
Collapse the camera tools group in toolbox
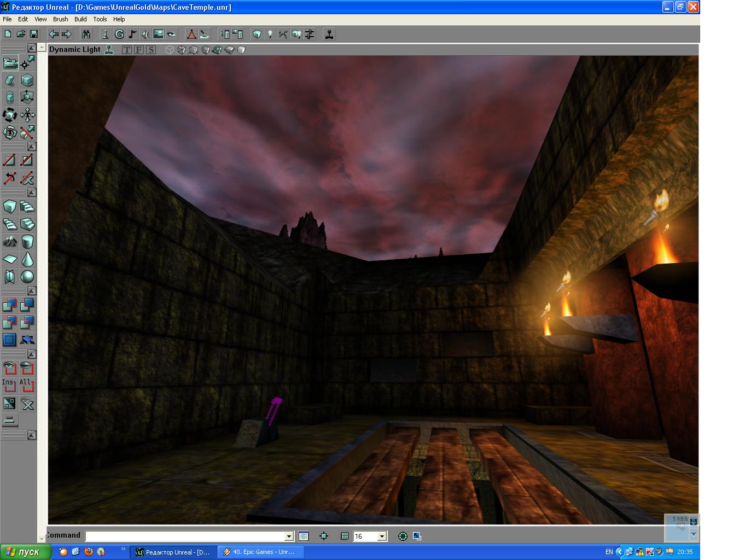(32, 48)
